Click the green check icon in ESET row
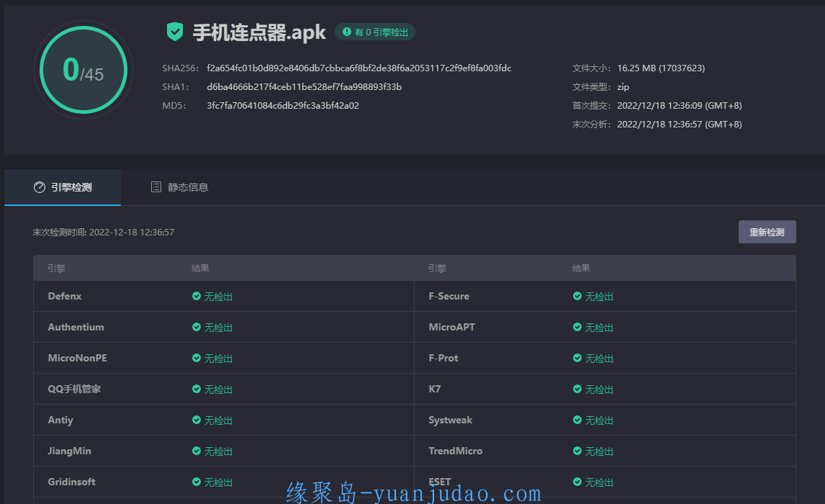Image resolution: width=825 pixels, height=504 pixels. pos(577,482)
